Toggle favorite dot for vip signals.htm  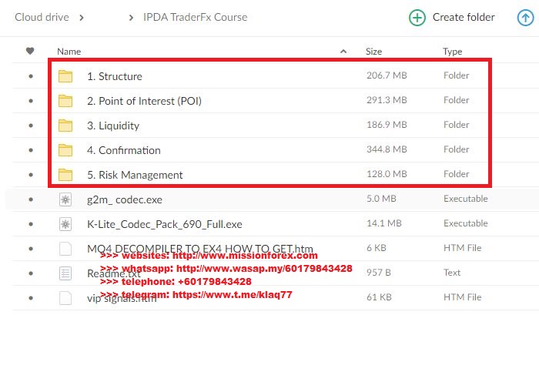31,298
